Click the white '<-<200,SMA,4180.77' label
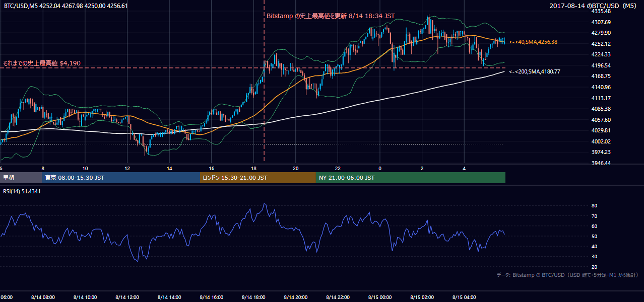 [x=535, y=72]
